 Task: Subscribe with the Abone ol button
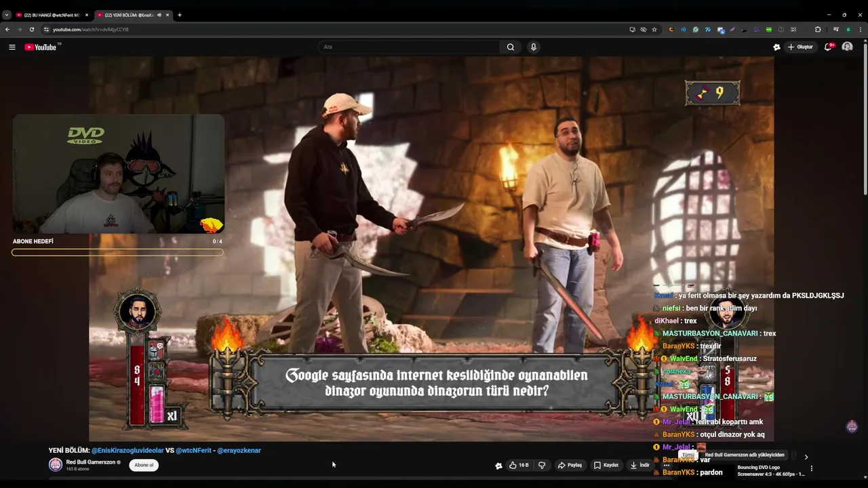(144, 465)
